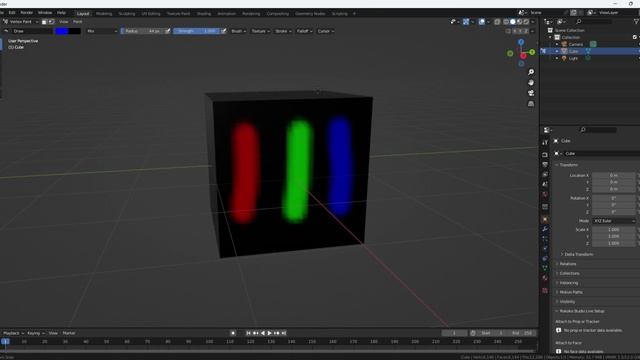Switch to the Geometry Nodes workspace tab
This screenshot has height=360, width=640.
[x=310, y=13]
